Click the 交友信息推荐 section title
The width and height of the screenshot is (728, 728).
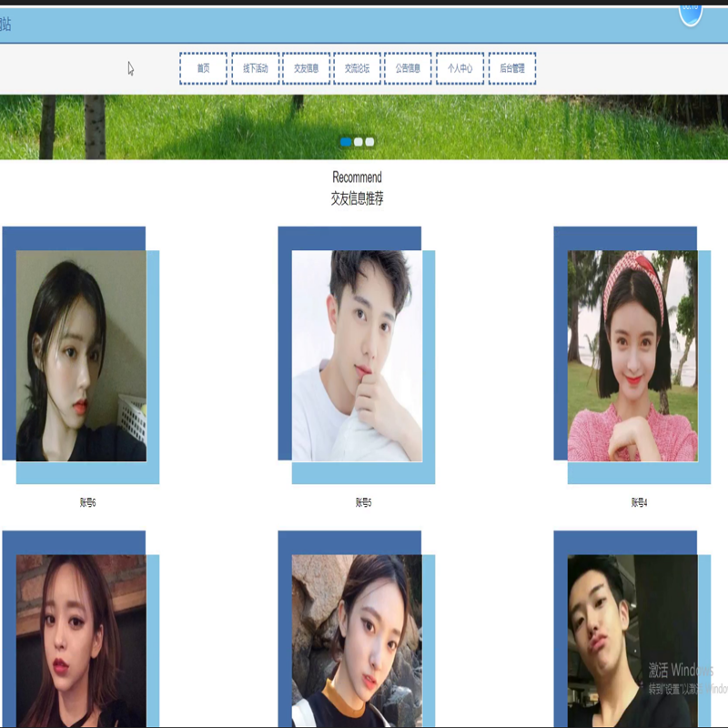(357, 198)
